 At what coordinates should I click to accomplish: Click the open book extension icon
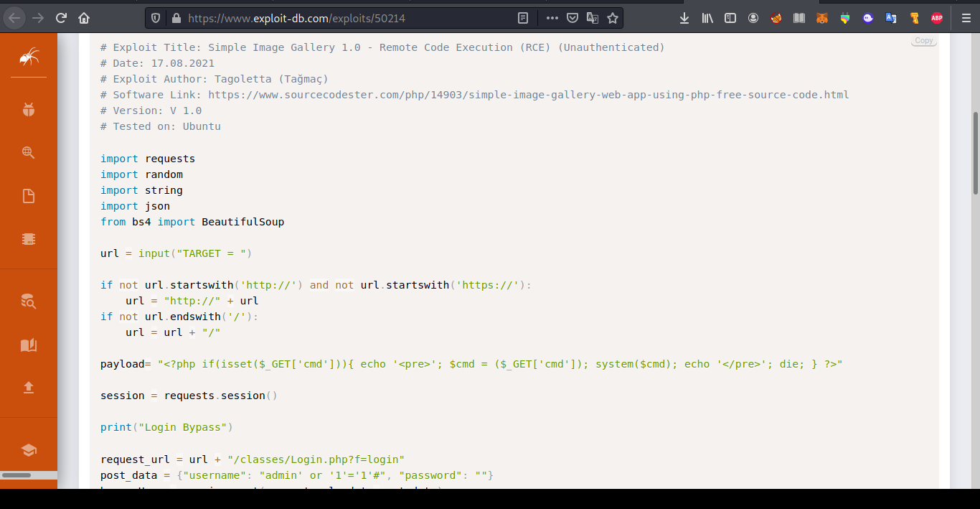point(799,18)
